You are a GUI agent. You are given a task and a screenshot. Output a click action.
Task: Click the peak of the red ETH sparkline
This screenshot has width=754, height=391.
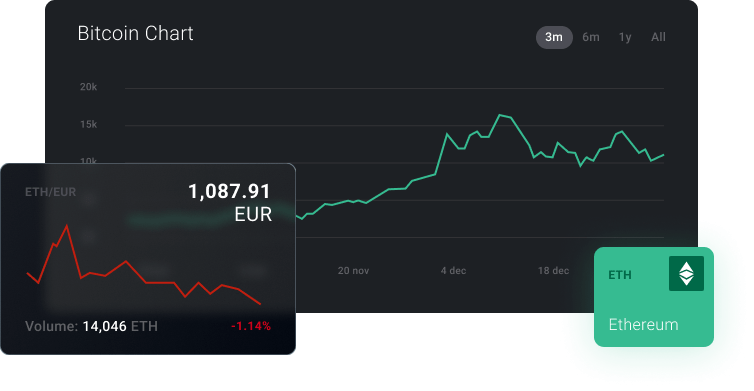(x=66, y=226)
